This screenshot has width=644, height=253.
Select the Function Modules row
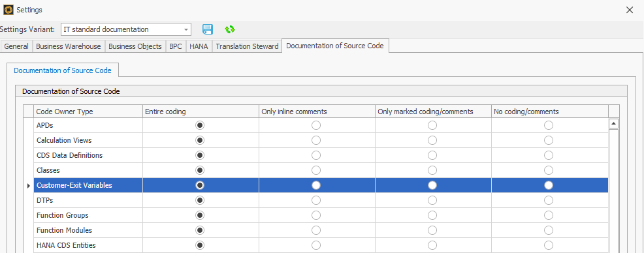(321, 230)
